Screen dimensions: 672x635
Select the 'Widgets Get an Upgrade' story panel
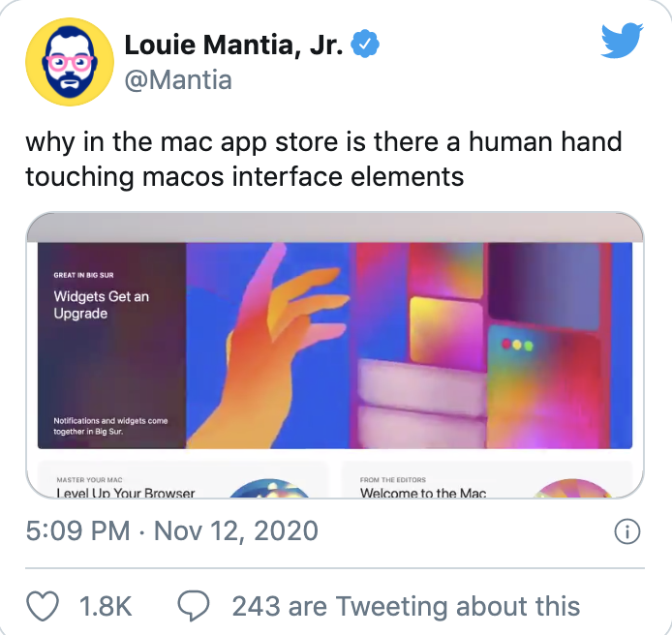click(112, 346)
